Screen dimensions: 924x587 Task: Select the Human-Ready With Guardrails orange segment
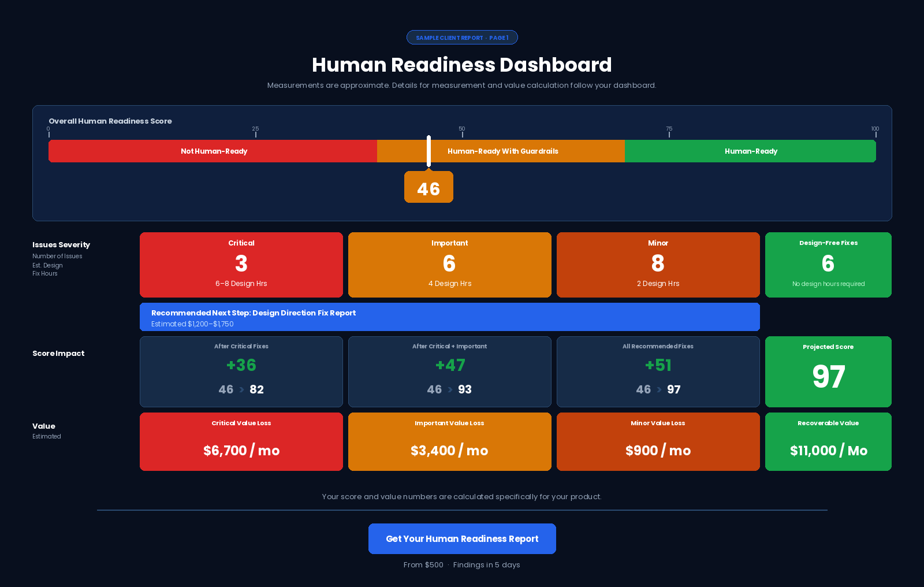click(501, 151)
